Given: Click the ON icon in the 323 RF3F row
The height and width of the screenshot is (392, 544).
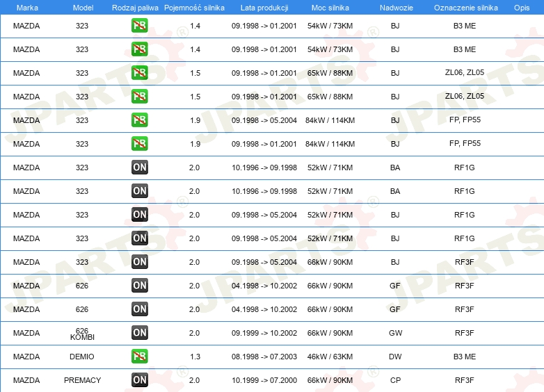Looking at the screenshot, I should coord(139,261).
